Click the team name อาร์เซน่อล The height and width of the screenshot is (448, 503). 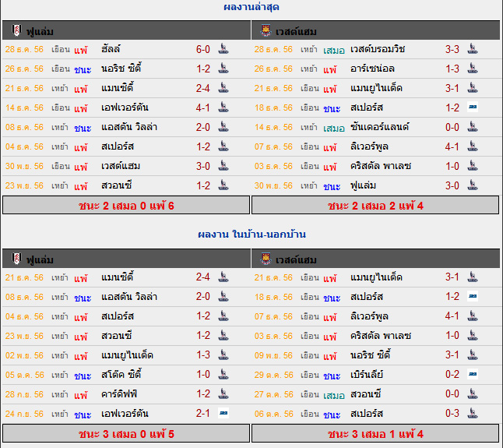coord(372,69)
